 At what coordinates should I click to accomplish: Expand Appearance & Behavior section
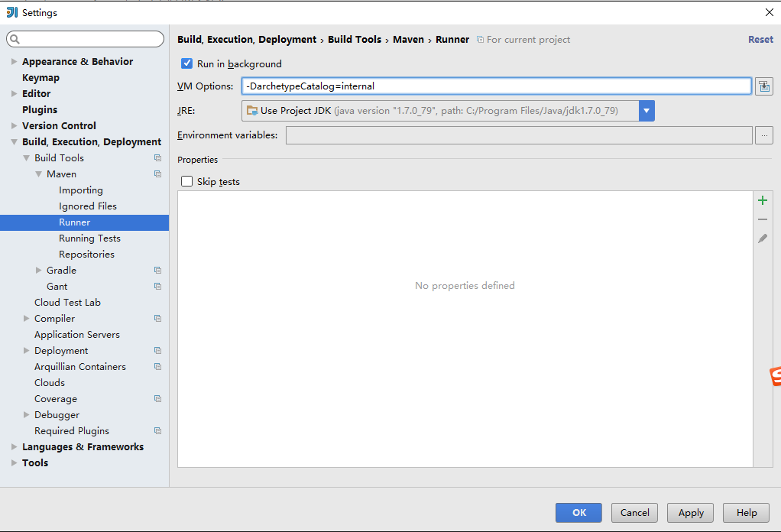tap(14, 61)
